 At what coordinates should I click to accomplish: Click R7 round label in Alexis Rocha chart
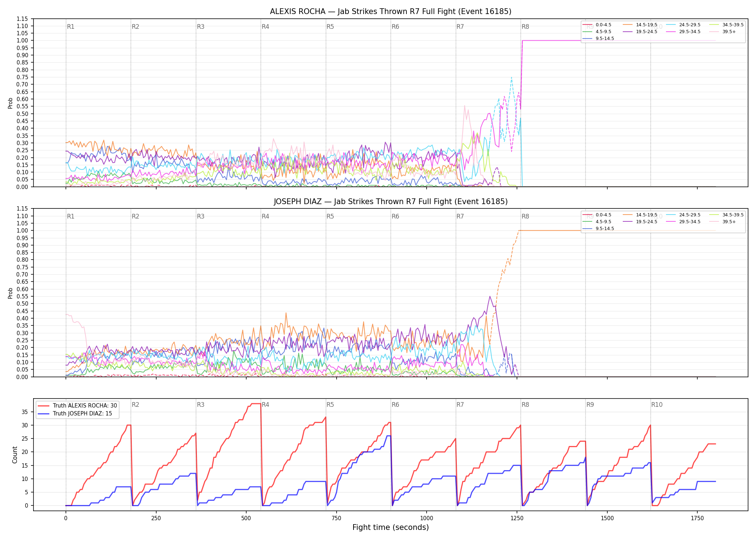460,27
